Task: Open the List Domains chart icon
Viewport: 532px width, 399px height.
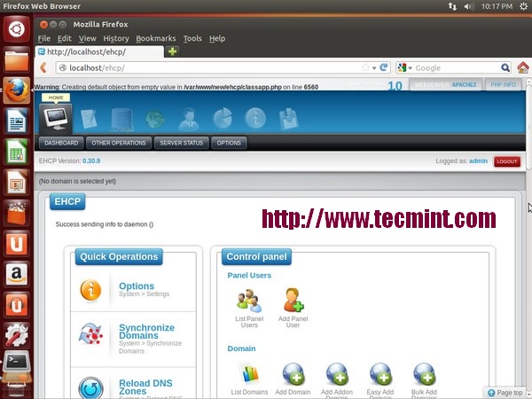Action: 249,373
